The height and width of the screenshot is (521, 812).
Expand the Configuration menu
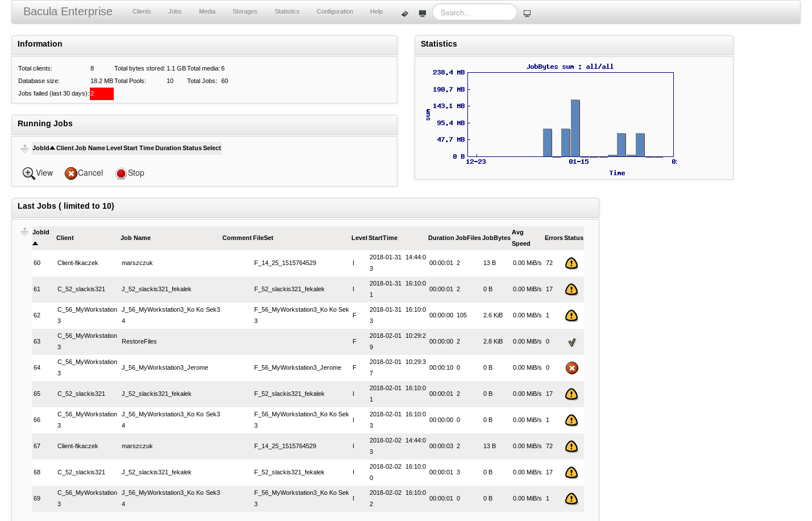point(334,11)
